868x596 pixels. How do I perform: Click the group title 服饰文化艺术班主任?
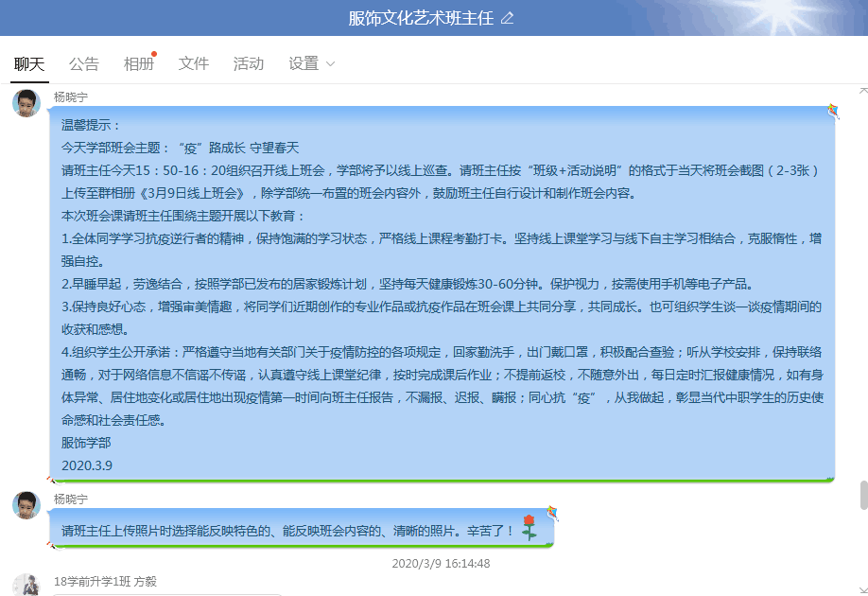[421, 18]
